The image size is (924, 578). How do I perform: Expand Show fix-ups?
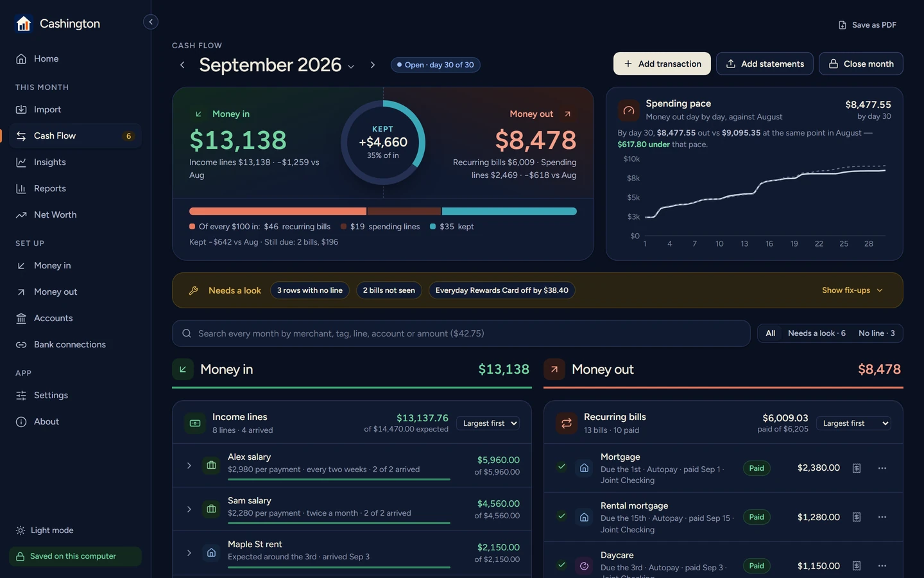coord(853,290)
